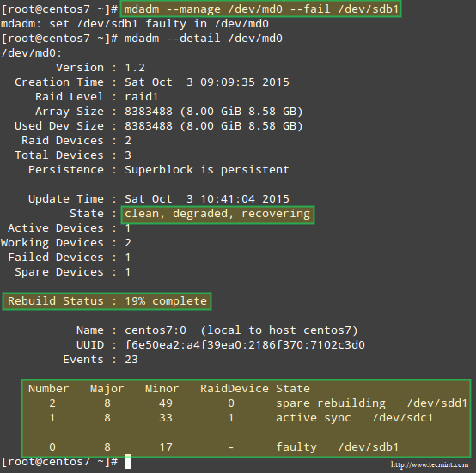476x473 pixels.
Task: Click the text '(local to host centos7)'
Action: (x=279, y=330)
